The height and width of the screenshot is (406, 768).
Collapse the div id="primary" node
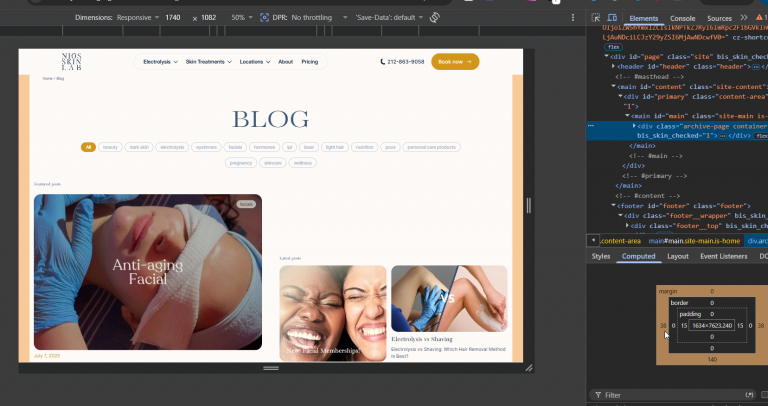(x=620, y=96)
